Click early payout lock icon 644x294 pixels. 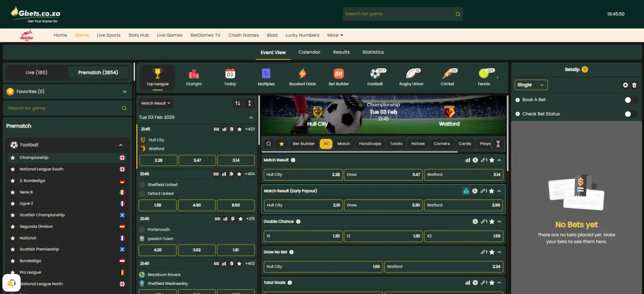[466, 191]
